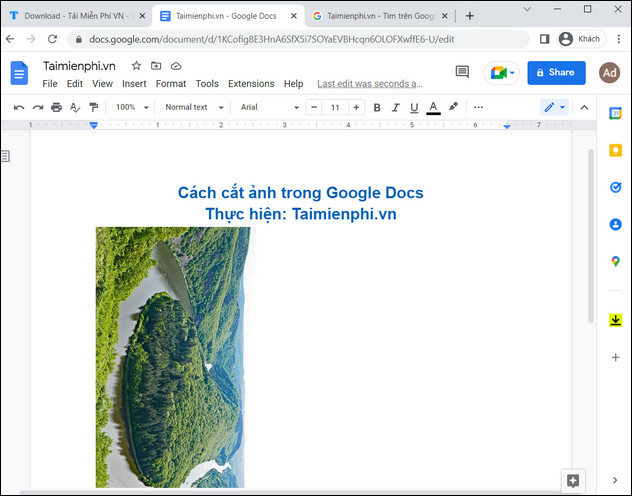Toggle italic formatting
The image size is (632, 496).
pyautogui.click(x=395, y=107)
